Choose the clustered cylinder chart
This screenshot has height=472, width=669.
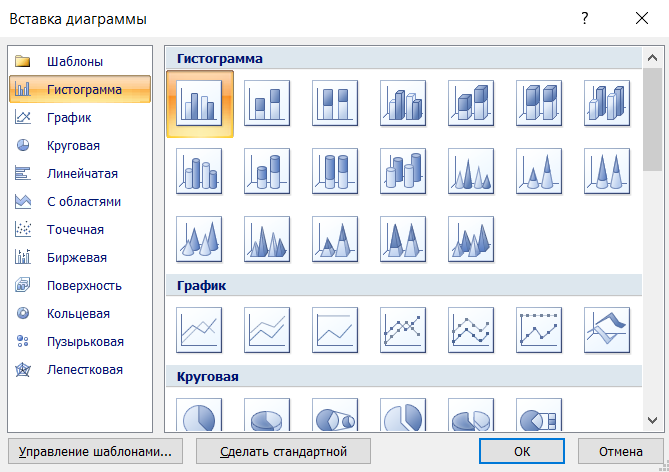[199, 171]
